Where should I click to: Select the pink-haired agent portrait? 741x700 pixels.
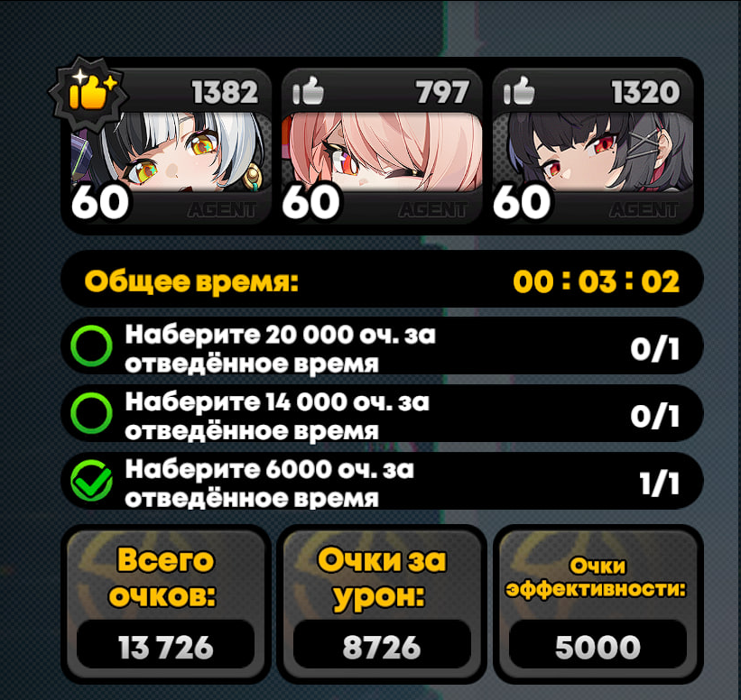click(382, 152)
